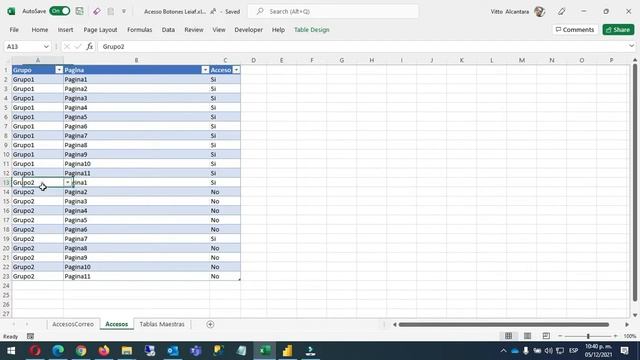Open Microsoft Teams from the taskbar
This screenshot has width=640, height=360.
(x=196, y=351)
